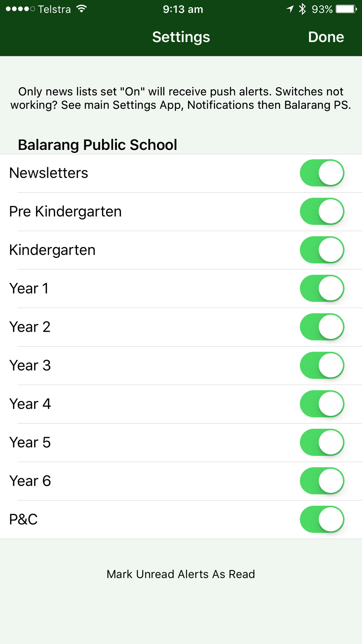The height and width of the screenshot is (644, 362).
Task: Tap the Done button
Action: coord(326,37)
